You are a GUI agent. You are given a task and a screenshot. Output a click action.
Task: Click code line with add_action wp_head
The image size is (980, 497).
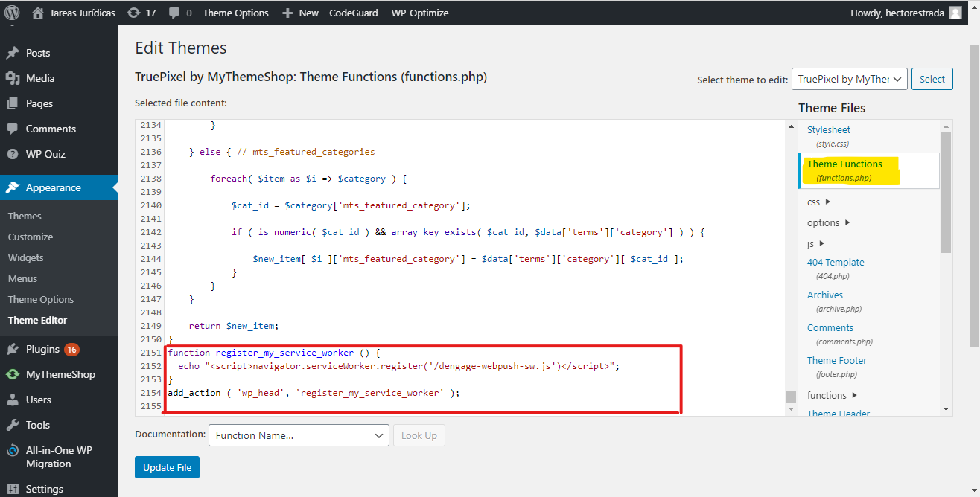coord(314,393)
